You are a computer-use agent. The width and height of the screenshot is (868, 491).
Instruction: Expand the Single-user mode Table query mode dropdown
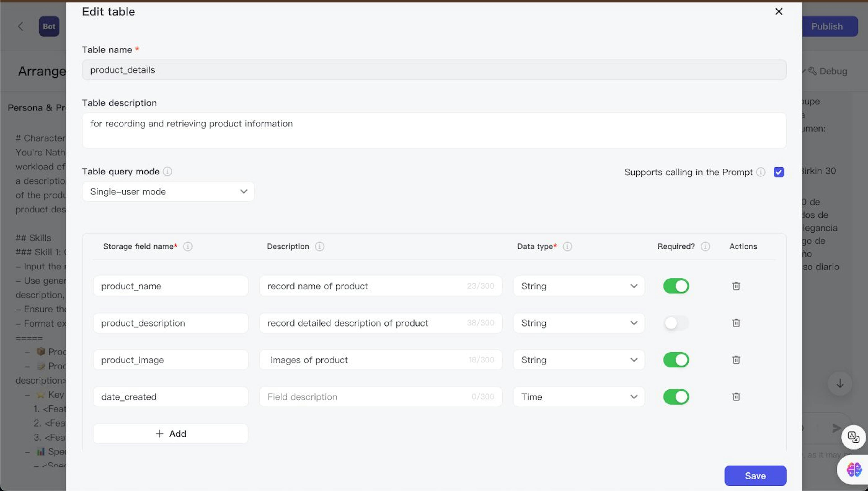(168, 191)
